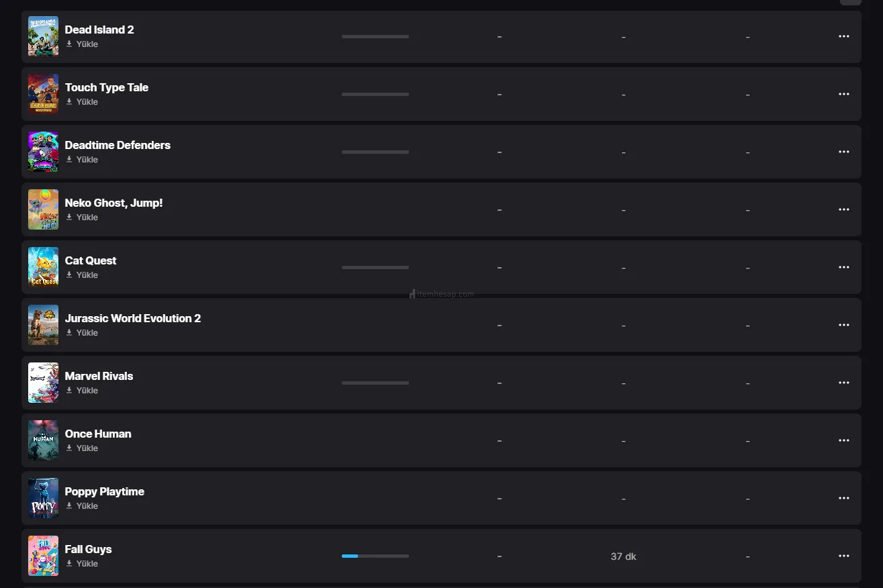
Task: Open the Poppy Playtime cover thumbnail
Action: pyautogui.click(x=43, y=498)
